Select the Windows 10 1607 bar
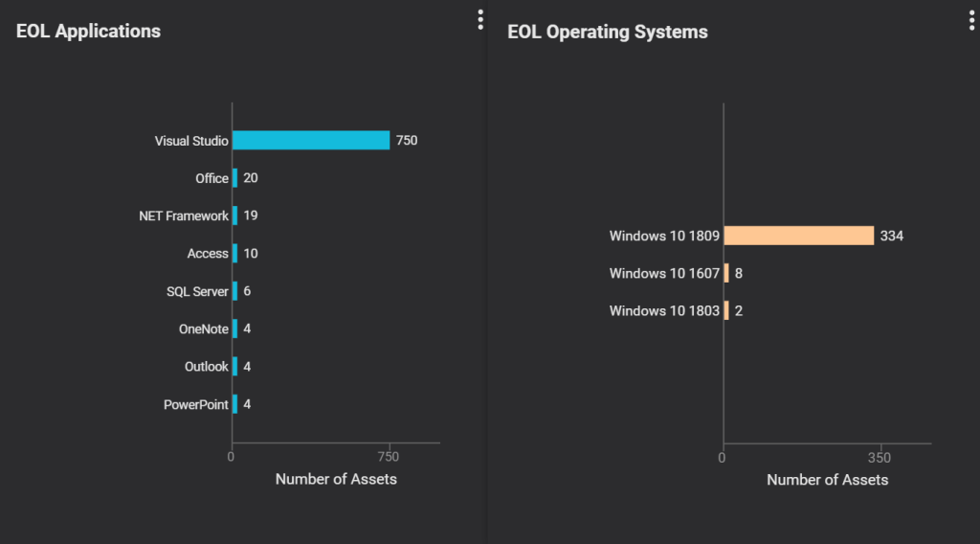Screen dimensions: 980x544 point(726,273)
